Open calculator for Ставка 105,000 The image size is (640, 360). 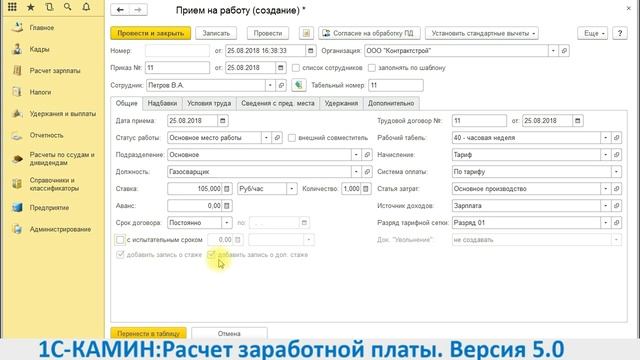[227, 189]
